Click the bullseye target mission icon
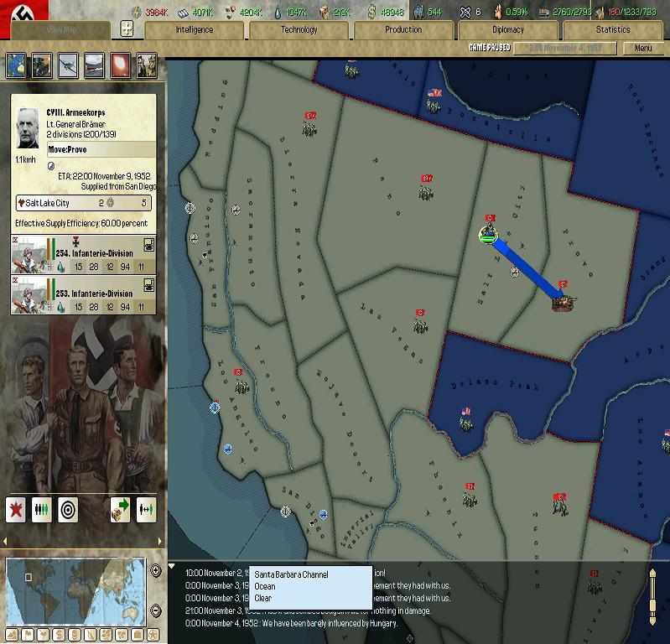This screenshot has width=670, height=644. (x=69, y=509)
